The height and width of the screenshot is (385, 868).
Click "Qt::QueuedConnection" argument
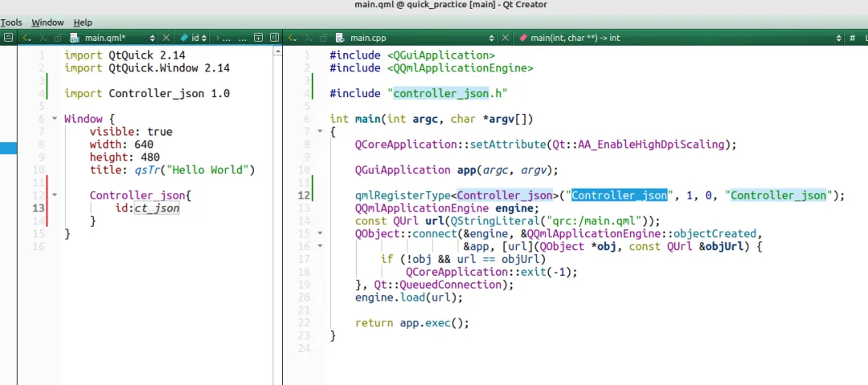pyautogui.click(x=437, y=285)
